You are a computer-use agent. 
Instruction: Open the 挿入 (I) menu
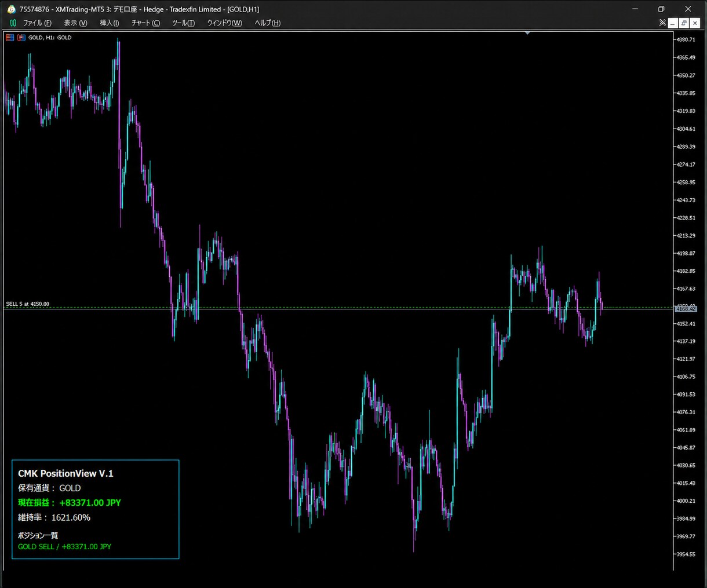pyautogui.click(x=110, y=23)
